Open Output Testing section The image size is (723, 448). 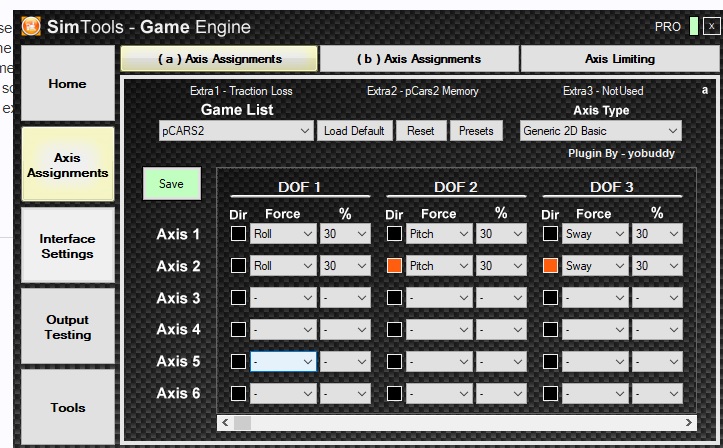(68, 327)
